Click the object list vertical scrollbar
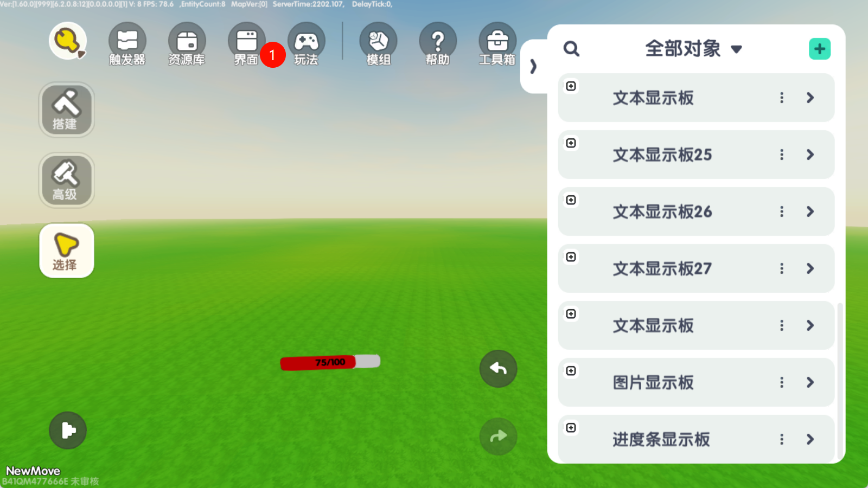Image resolution: width=868 pixels, height=488 pixels. [x=840, y=381]
